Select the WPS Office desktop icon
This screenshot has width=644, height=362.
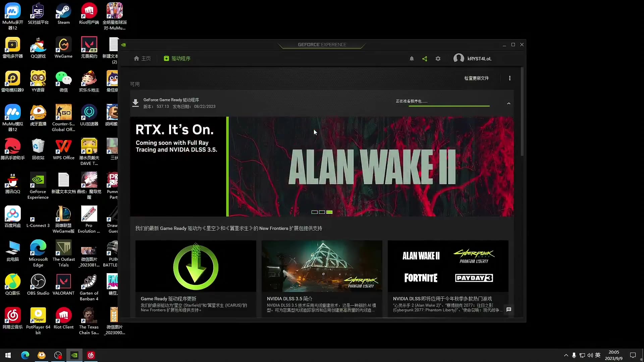click(63, 149)
